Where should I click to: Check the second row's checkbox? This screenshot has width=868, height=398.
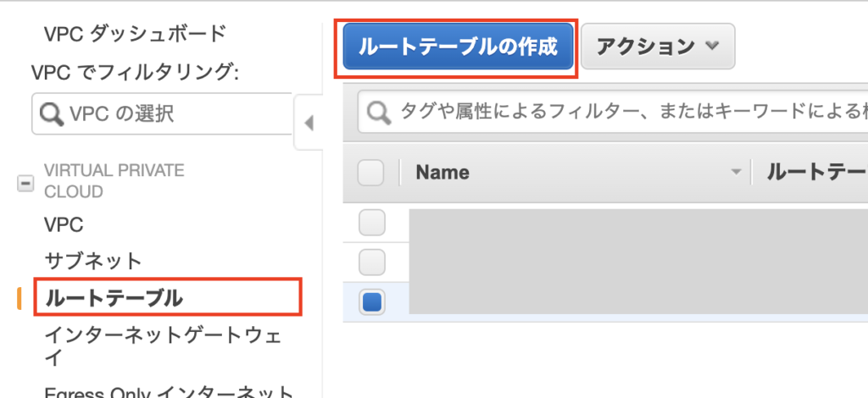[372, 262]
